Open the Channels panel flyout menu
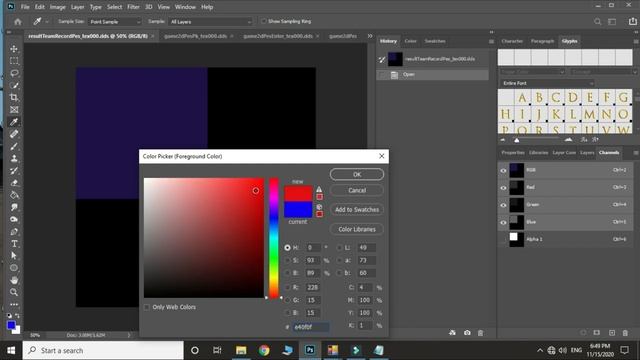This screenshot has width=640, height=360. (636, 153)
